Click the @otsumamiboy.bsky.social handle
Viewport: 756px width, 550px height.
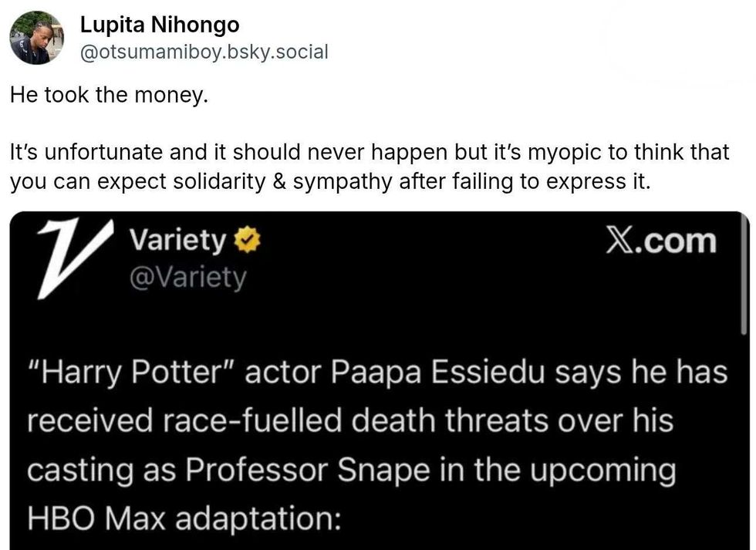(204, 52)
